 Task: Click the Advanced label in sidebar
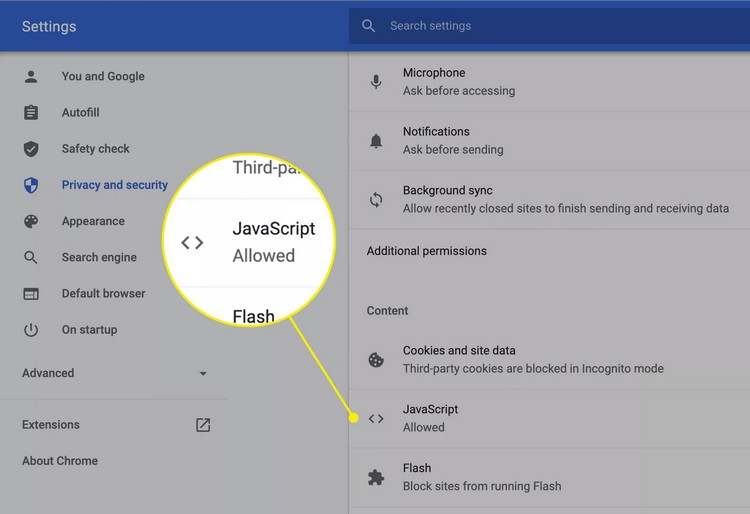48,373
